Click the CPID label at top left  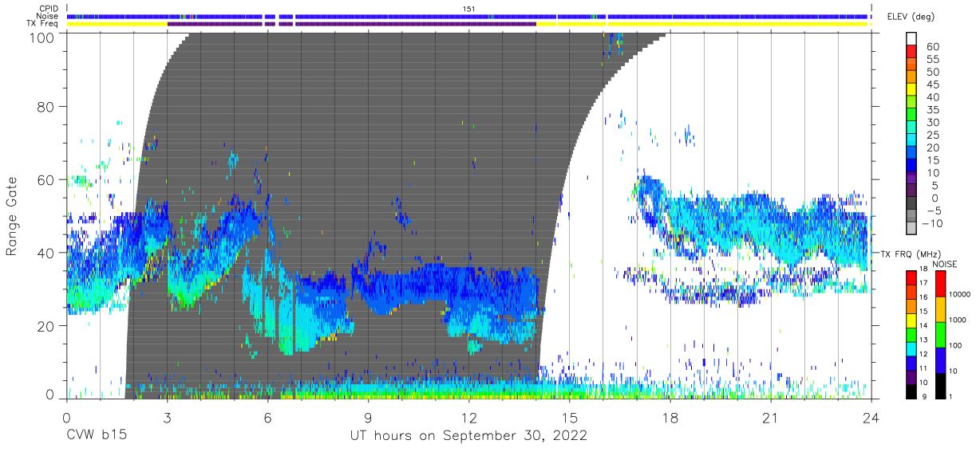[x=48, y=8]
